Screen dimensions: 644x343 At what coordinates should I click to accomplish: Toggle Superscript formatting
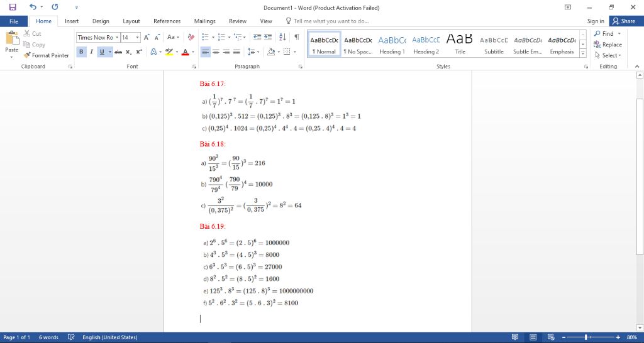pyautogui.click(x=139, y=52)
